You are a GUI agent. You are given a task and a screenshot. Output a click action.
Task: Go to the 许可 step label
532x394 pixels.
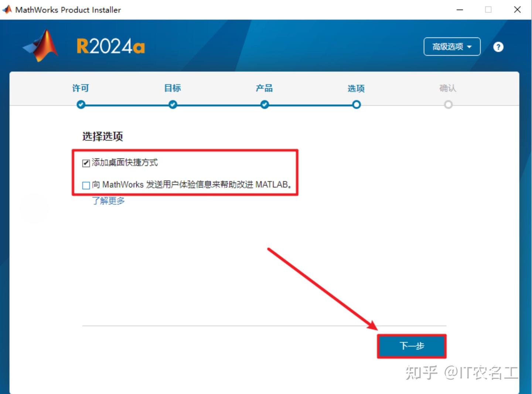pos(81,88)
